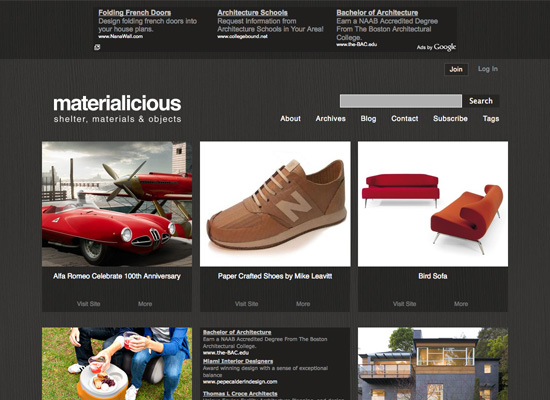
Task: Open the modern house photo thumbnail
Action: click(433, 364)
